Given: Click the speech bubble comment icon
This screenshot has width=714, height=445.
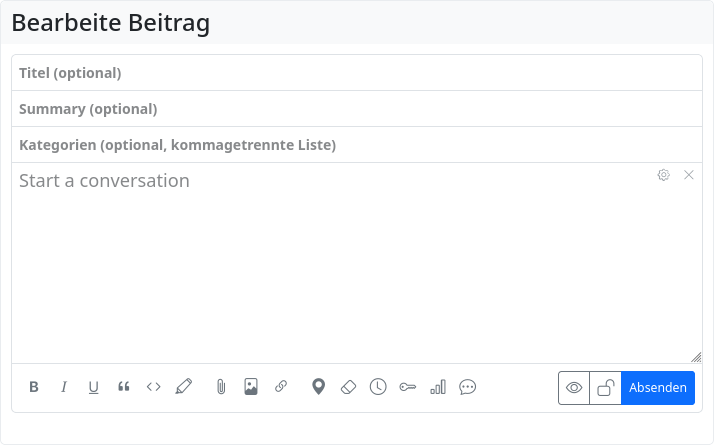Looking at the screenshot, I should 468,387.
